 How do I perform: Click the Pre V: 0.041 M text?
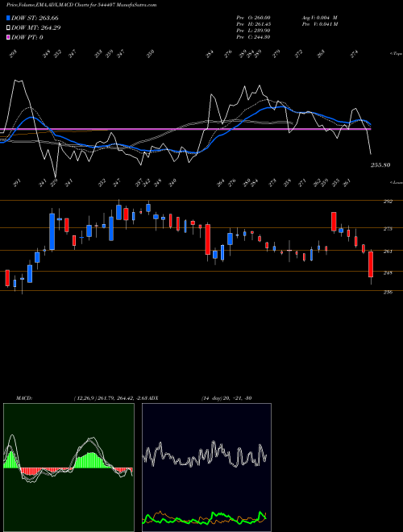[319, 24]
